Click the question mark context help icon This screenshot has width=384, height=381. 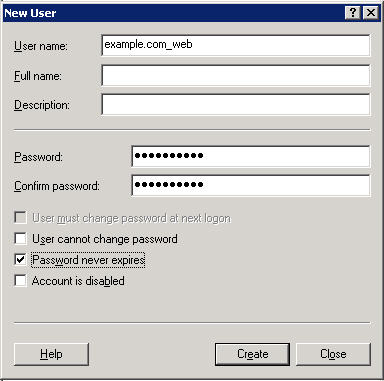click(352, 13)
